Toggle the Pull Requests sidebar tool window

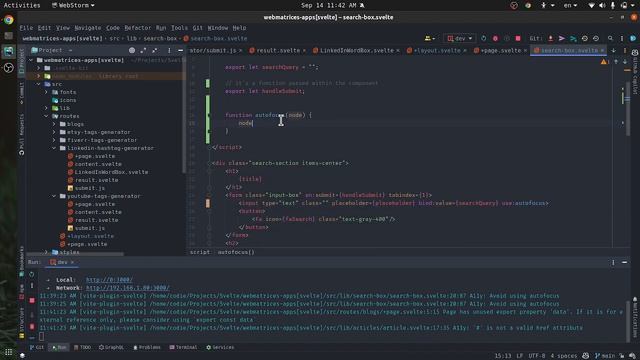click(22, 135)
